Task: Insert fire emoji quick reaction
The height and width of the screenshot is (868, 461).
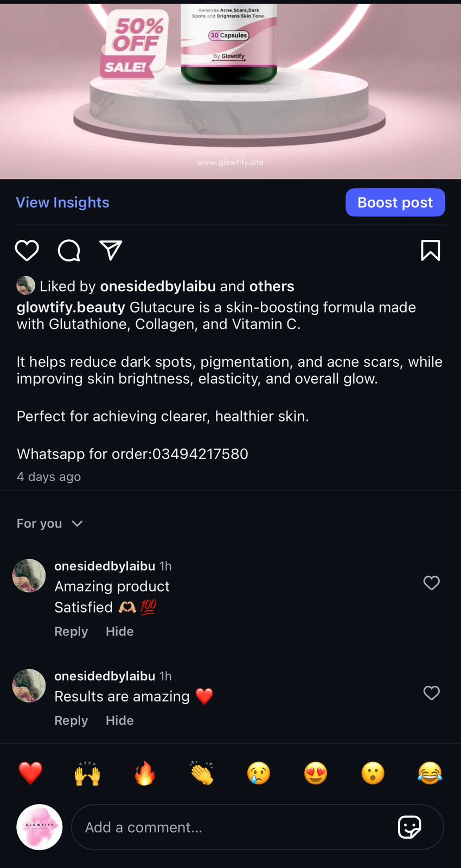Action: [145, 773]
